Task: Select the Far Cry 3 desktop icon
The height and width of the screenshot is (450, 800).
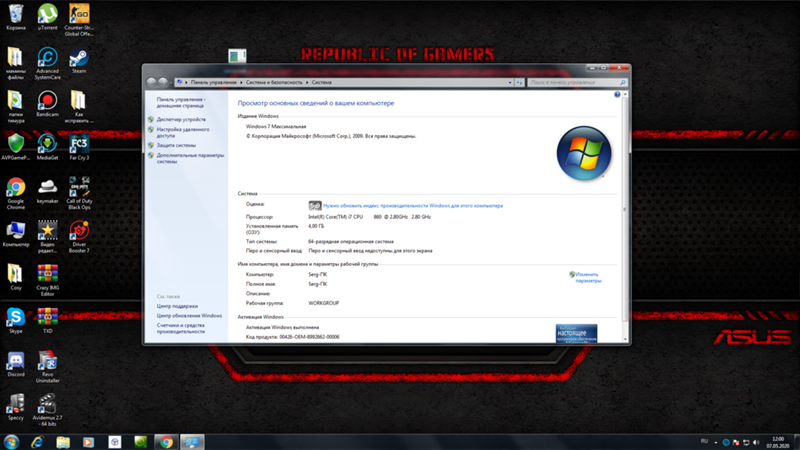Action: 79,147
